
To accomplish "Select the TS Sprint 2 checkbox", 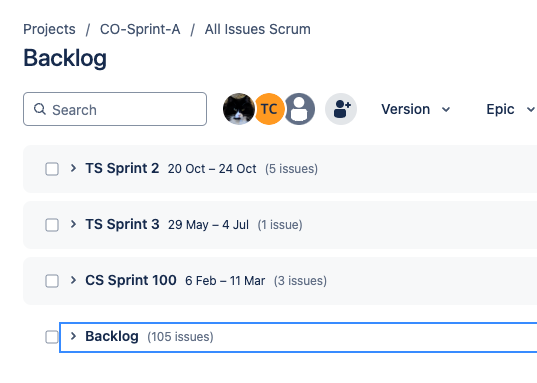I will pos(52,169).
